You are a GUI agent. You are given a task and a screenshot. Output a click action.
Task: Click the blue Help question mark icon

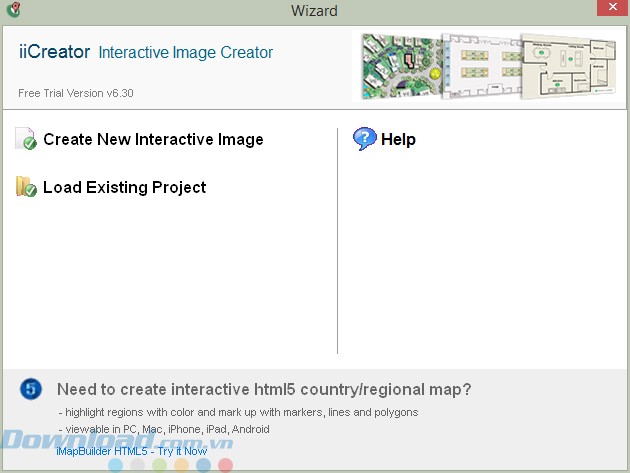(365, 139)
